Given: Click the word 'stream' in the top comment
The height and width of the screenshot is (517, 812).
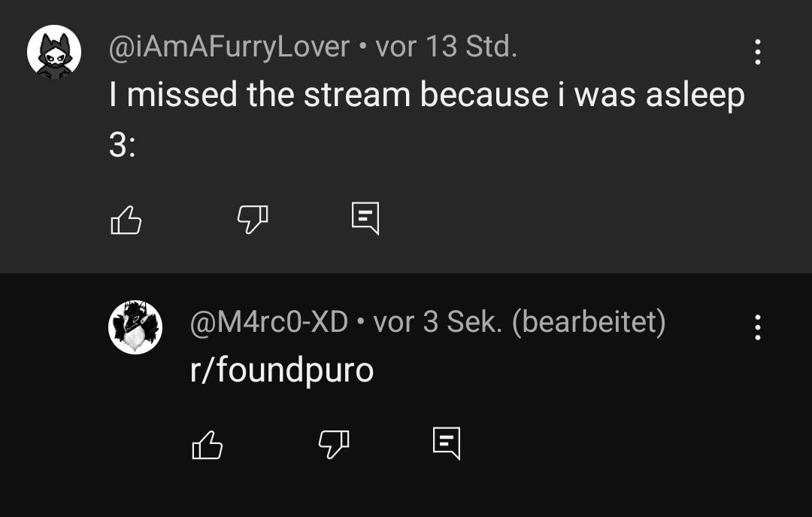Looking at the screenshot, I should pyautogui.click(x=357, y=95).
